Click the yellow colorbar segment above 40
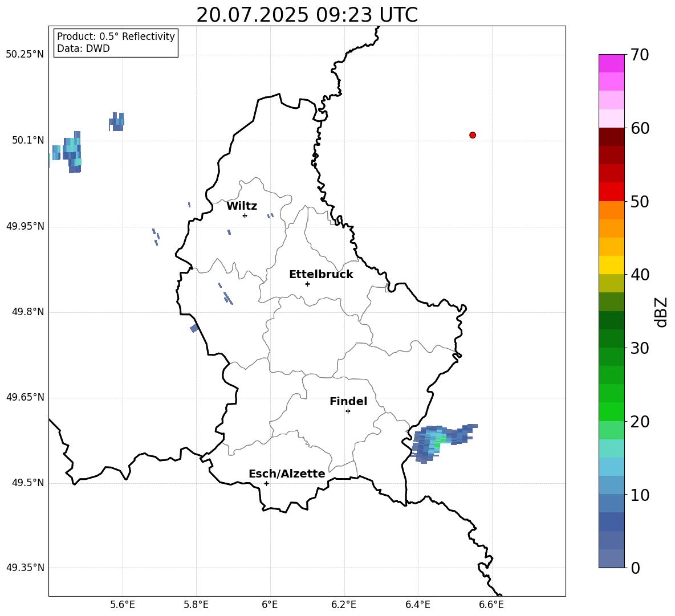This screenshot has width=675, height=616. point(611,265)
